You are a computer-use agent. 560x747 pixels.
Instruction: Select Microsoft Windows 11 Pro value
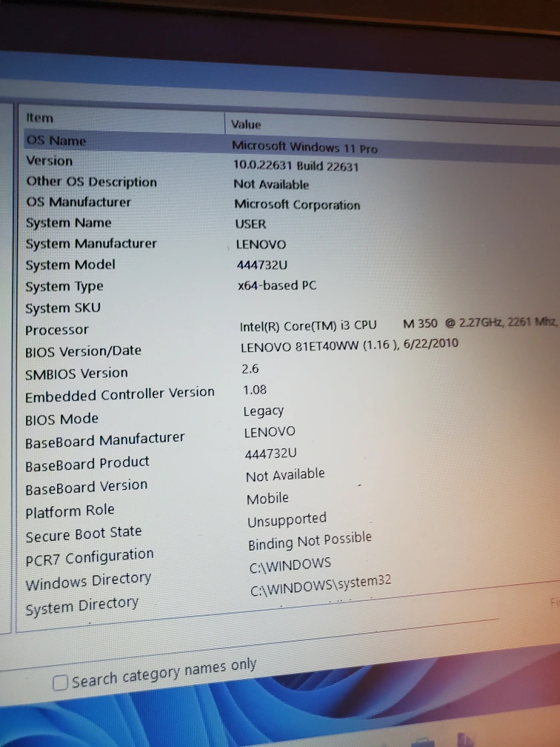coord(304,147)
